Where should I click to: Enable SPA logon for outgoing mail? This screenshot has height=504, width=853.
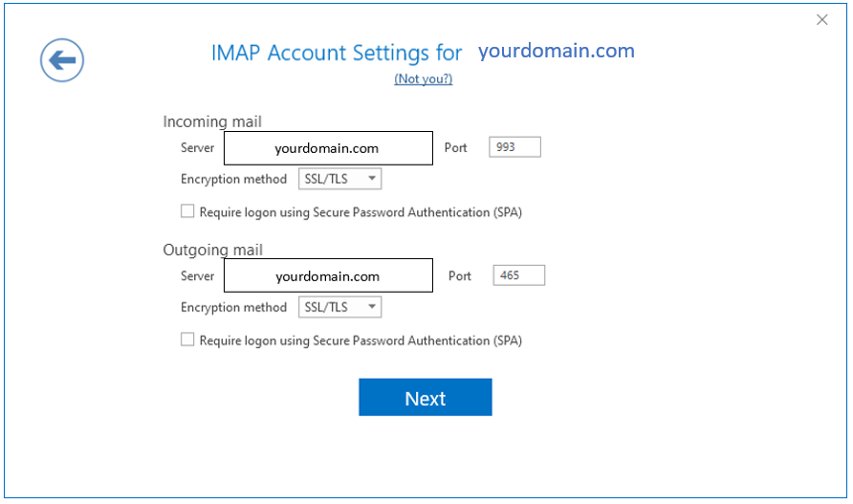pyautogui.click(x=187, y=340)
